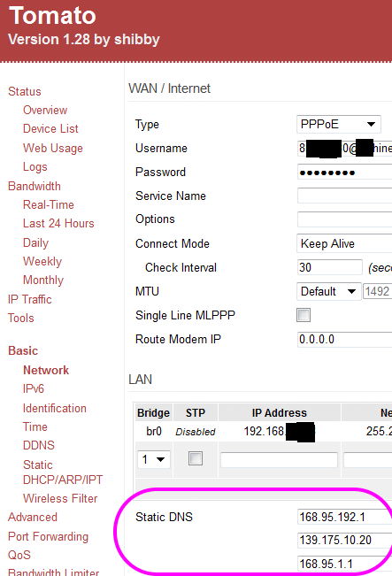This screenshot has height=576, width=392.
Task: Open the IP Traffic section
Action: (x=30, y=299)
